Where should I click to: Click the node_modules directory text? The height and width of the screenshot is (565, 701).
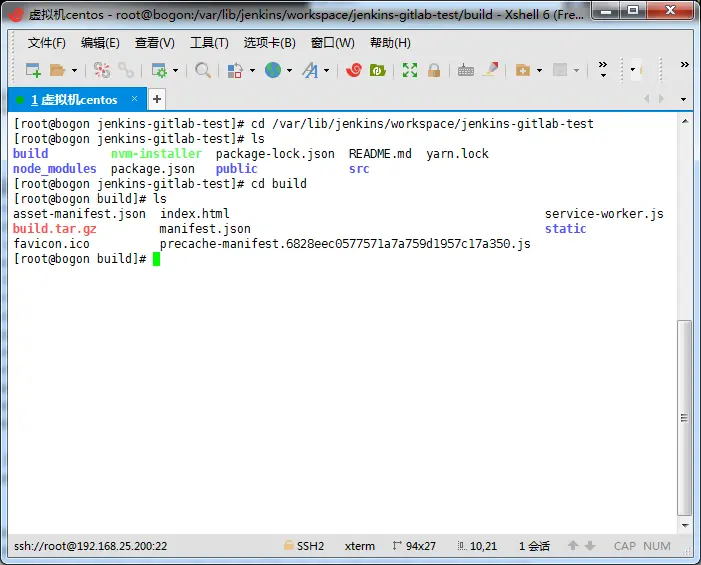click(x=55, y=169)
